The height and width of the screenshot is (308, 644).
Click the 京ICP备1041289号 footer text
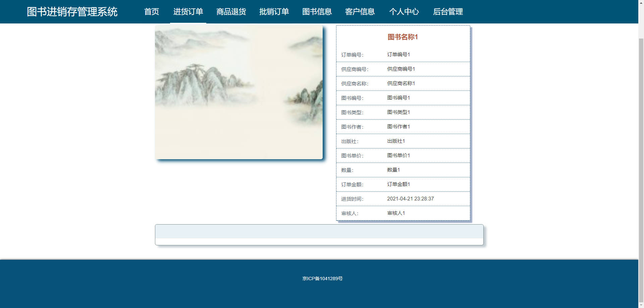pos(322,279)
